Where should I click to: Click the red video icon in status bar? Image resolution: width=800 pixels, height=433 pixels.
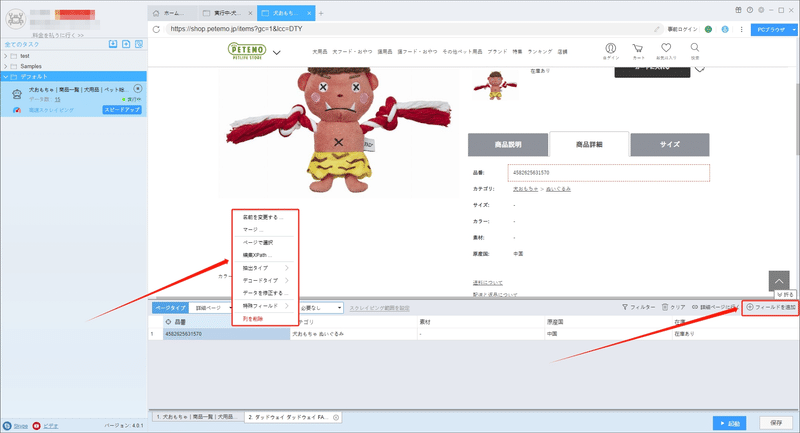pyautogui.click(x=36, y=425)
